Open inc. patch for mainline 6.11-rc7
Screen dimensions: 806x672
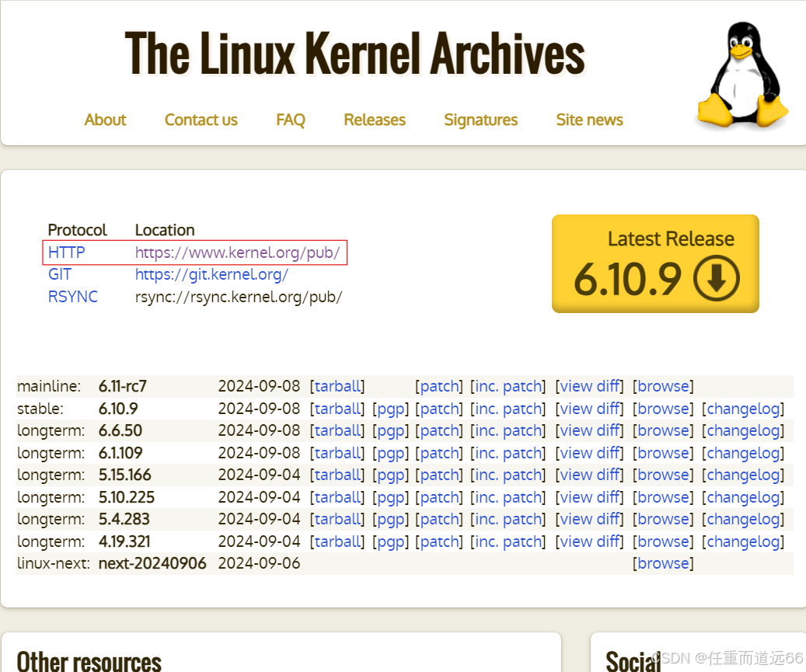[508, 386]
